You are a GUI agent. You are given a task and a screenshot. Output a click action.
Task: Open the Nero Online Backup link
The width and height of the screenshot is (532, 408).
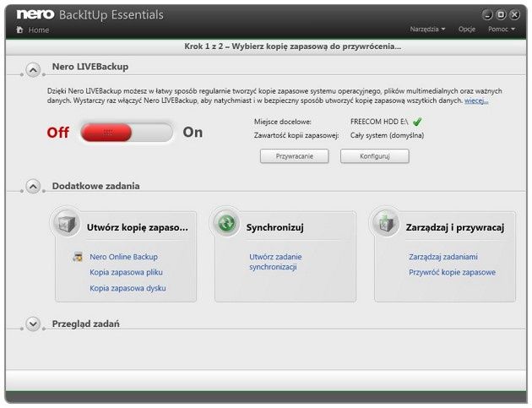pos(123,257)
